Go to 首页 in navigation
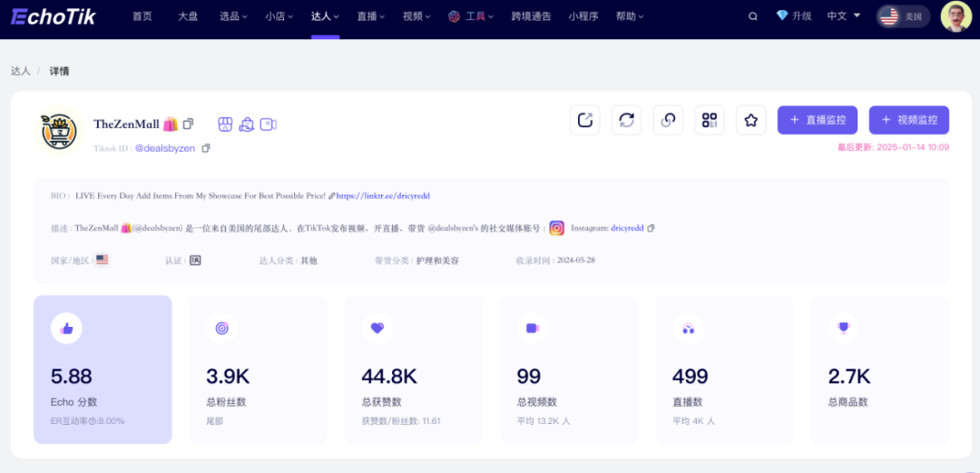The image size is (980, 473). pyautogui.click(x=142, y=16)
